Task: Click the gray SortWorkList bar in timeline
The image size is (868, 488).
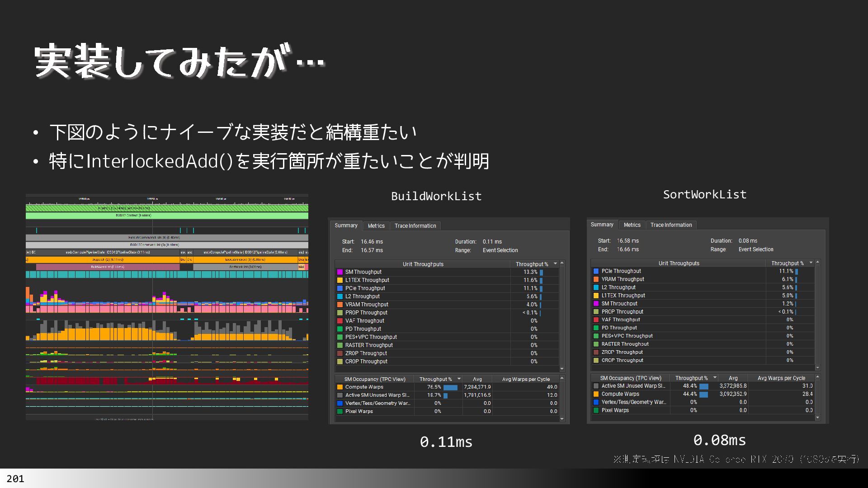Action: [x=245, y=267]
